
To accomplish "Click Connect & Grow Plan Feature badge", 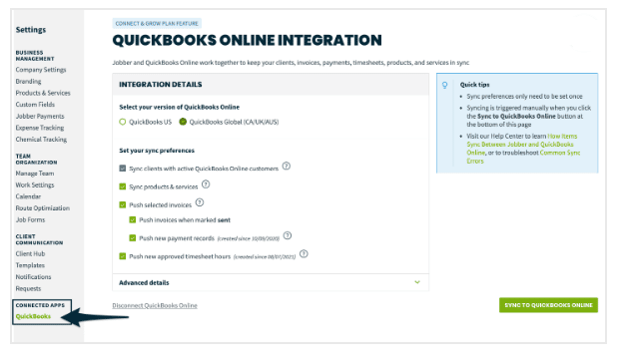I will (157, 24).
